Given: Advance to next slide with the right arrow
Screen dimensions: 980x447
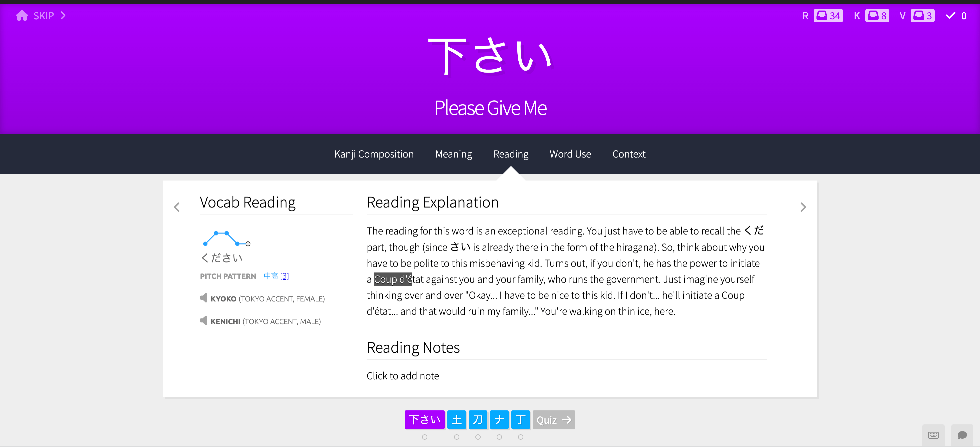Looking at the screenshot, I should point(803,207).
